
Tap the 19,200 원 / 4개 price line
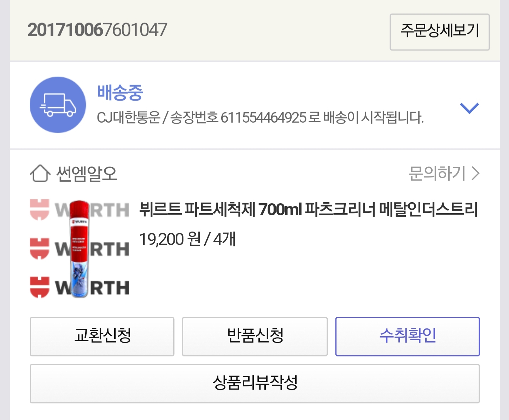(x=187, y=239)
